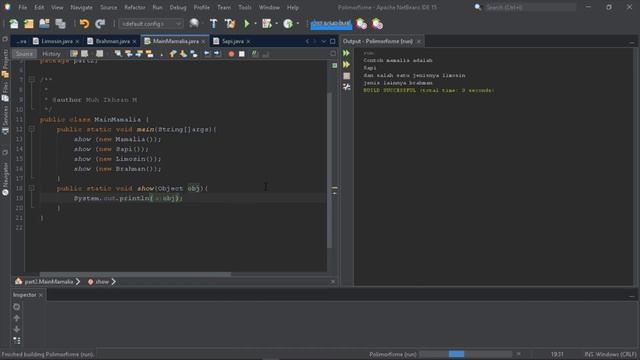The width and height of the screenshot is (640, 360).
Task: Open the Debug menu
Action: tap(178, 7)
